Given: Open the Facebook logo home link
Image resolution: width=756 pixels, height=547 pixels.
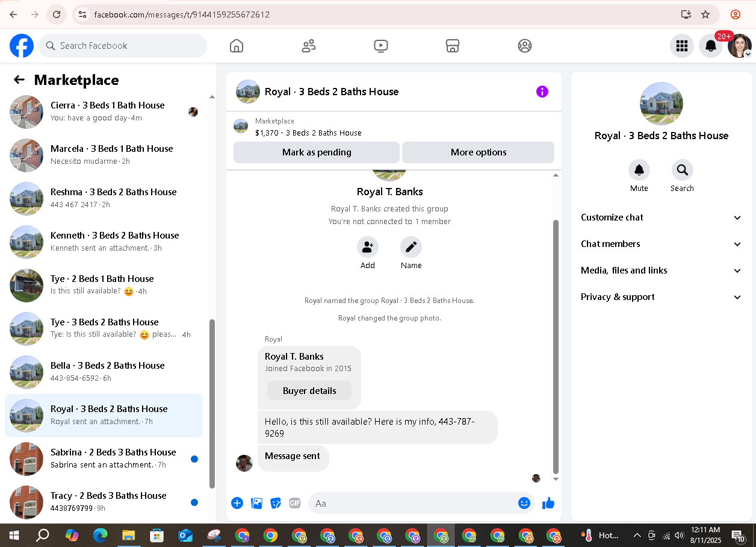Looking at the screenshot, I should tap(22, 46).
